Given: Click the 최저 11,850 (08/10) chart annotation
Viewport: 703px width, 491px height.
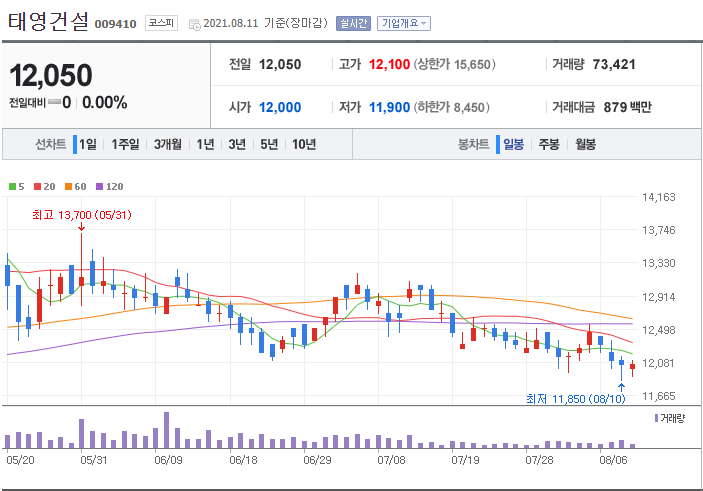Looking at the screenshot, I should click(576, 399).
